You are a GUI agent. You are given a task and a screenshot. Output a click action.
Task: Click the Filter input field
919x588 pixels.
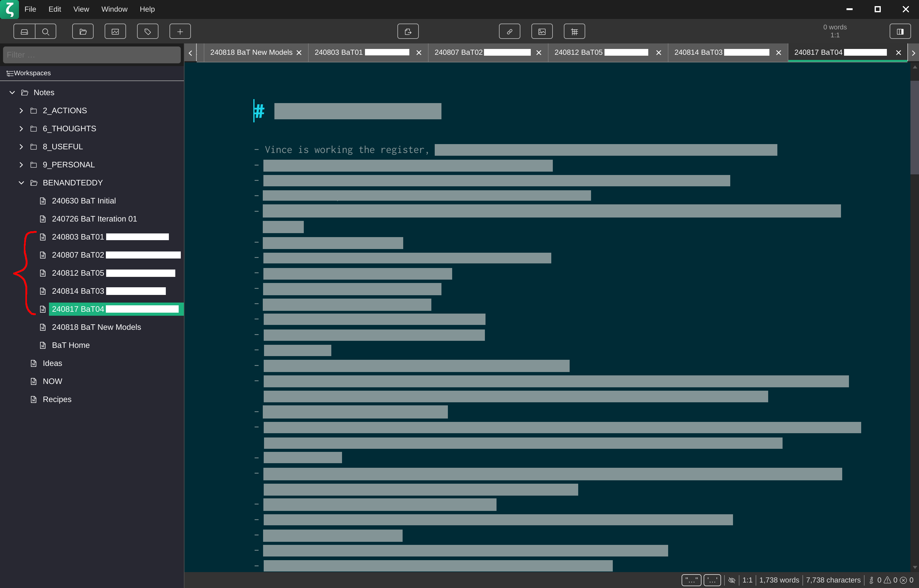92,55
